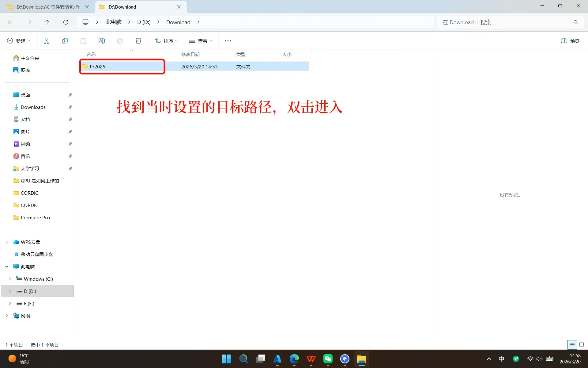Click the Delete trash icon
Image resolution: width=588 pixels, height=368 pixels.
[x=138, y=41]
